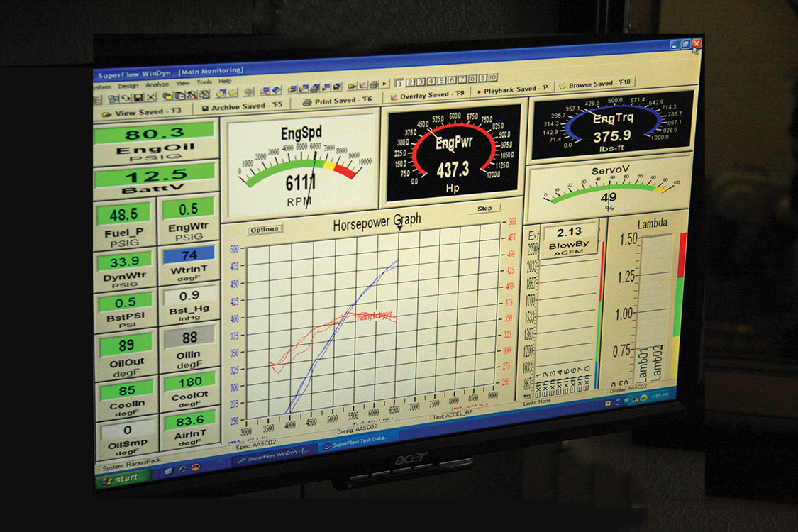Click the grayed-out icon in the middle toolbar
The height and width of the screenshot is (532, 798).
pyautogui.click(x=248, y=92)
